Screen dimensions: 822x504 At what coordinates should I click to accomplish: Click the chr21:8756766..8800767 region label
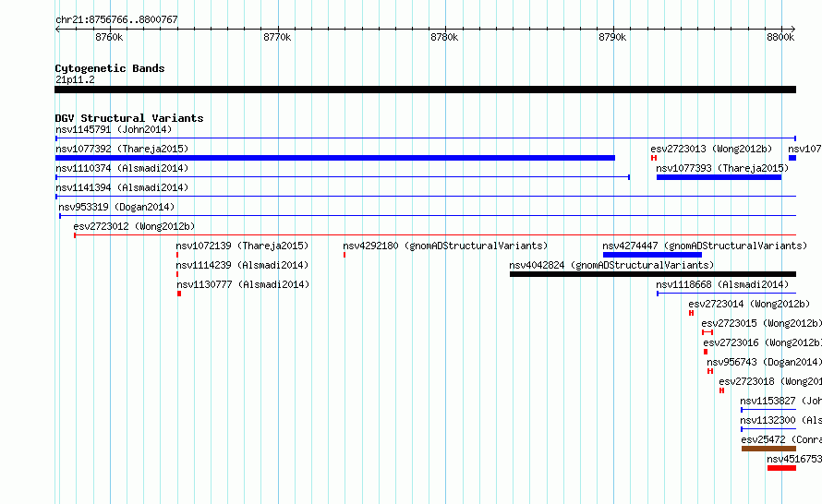click(116, 19)
